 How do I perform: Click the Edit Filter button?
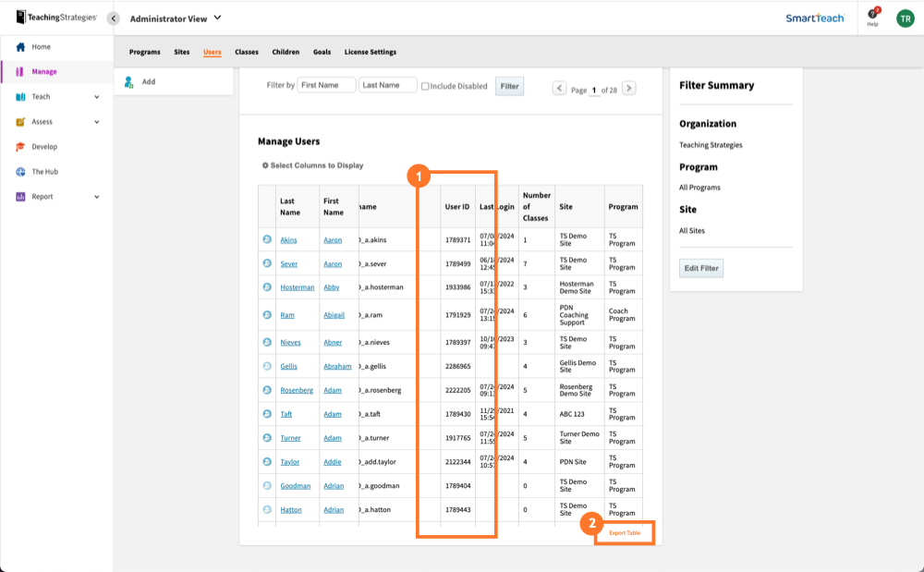click(700, 267)
